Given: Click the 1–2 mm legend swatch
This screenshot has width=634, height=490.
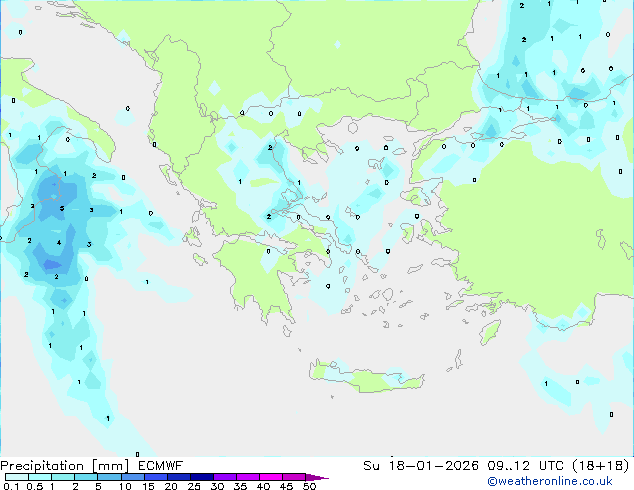Looking at the screenshot, I should [x=63, y=477].
